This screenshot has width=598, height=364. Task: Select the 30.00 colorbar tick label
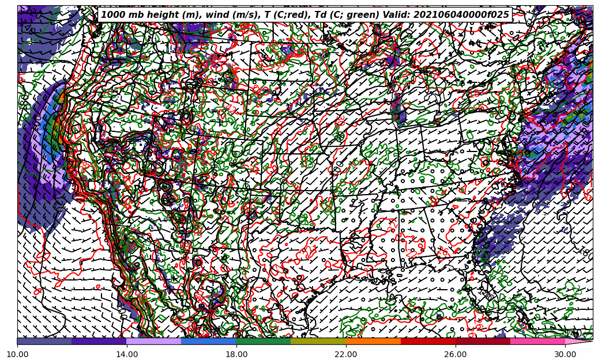[x=565, y=354]
